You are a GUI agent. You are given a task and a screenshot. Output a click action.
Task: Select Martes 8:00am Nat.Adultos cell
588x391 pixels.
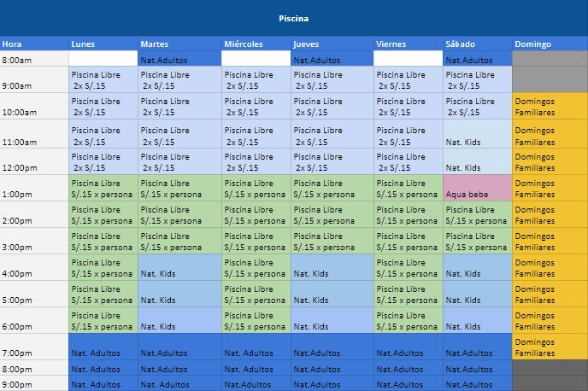(179, 59)
